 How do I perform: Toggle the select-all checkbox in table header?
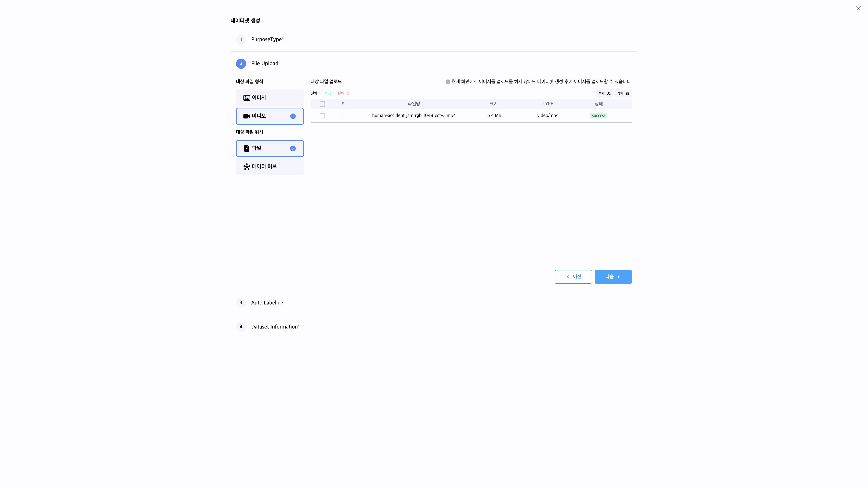pyautogui.click(x=322, y=104)
